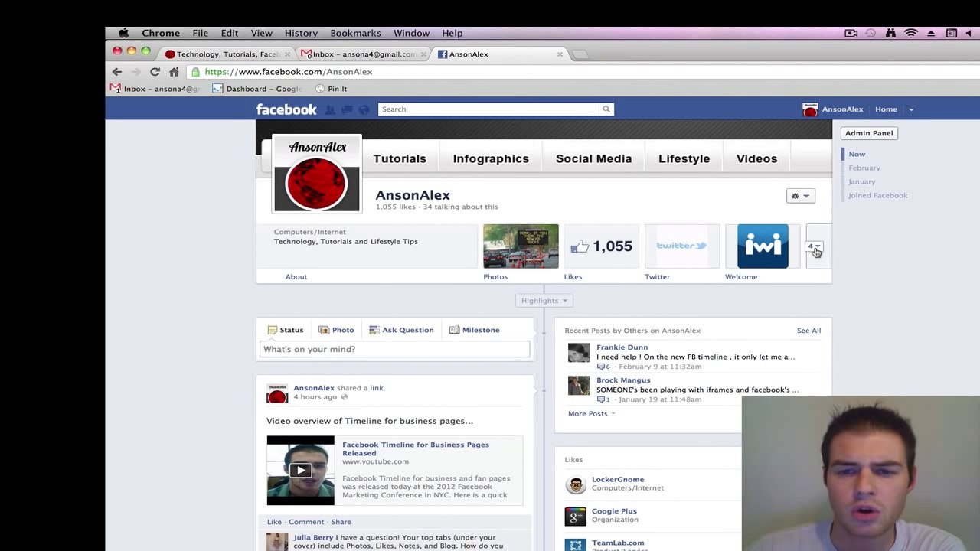
Task: Click Brock Mangus's avatar
Action: (x=579, y=386)
